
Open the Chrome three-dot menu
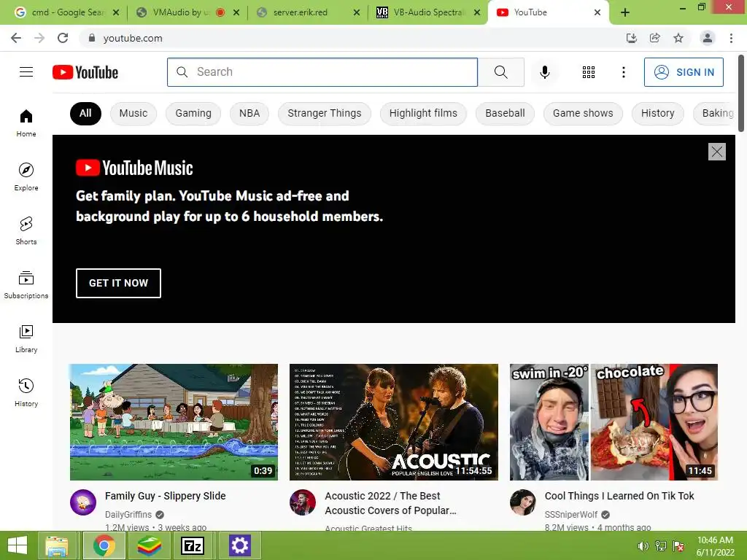[731, 38]
